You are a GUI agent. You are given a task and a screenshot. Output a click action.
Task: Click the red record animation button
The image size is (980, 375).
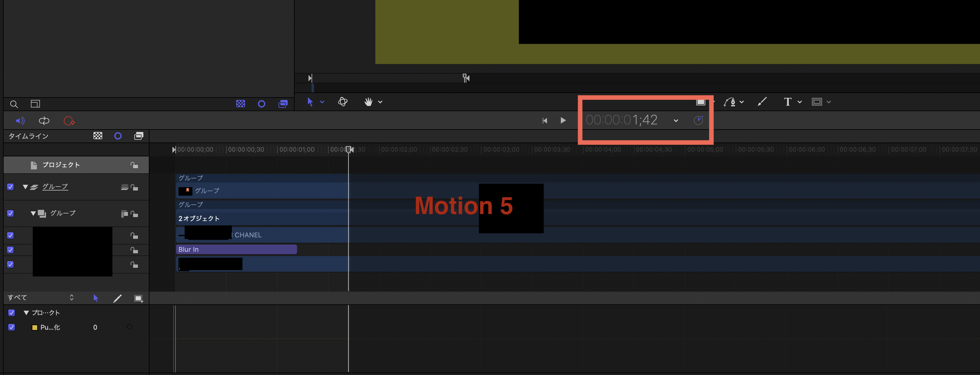click(x=69, y=121)
